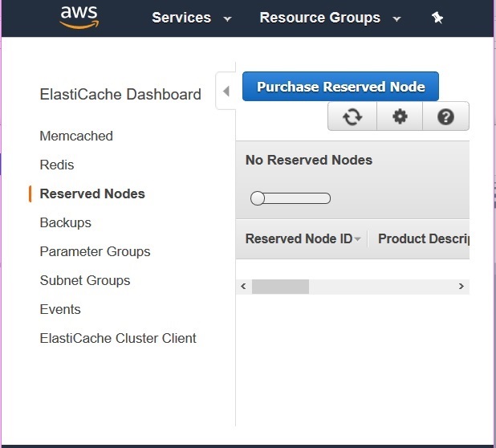Image resolution: width=496 pixels, height=448 pixels.
Task: Open the help question mark icon
Action: point(445,116)
